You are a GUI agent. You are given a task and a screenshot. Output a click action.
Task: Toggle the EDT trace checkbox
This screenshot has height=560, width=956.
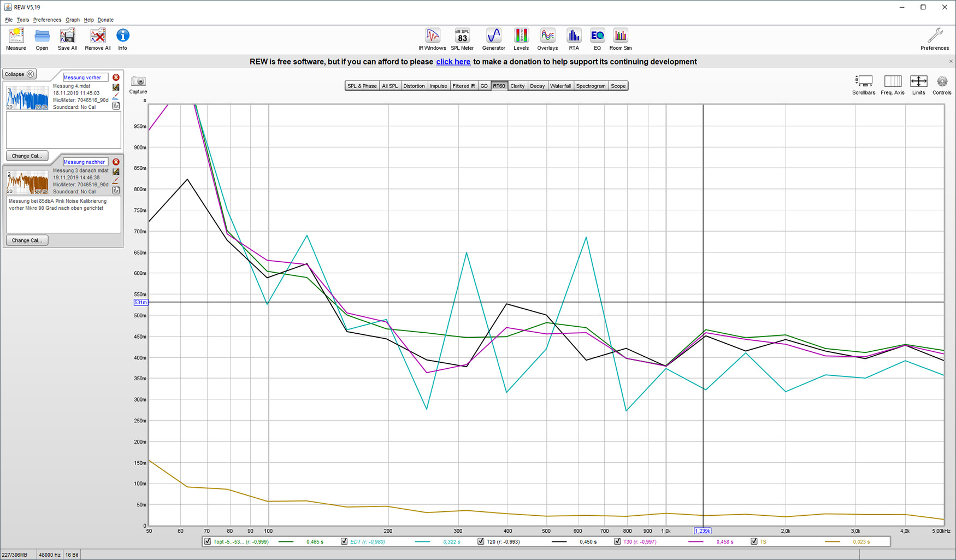344,541
